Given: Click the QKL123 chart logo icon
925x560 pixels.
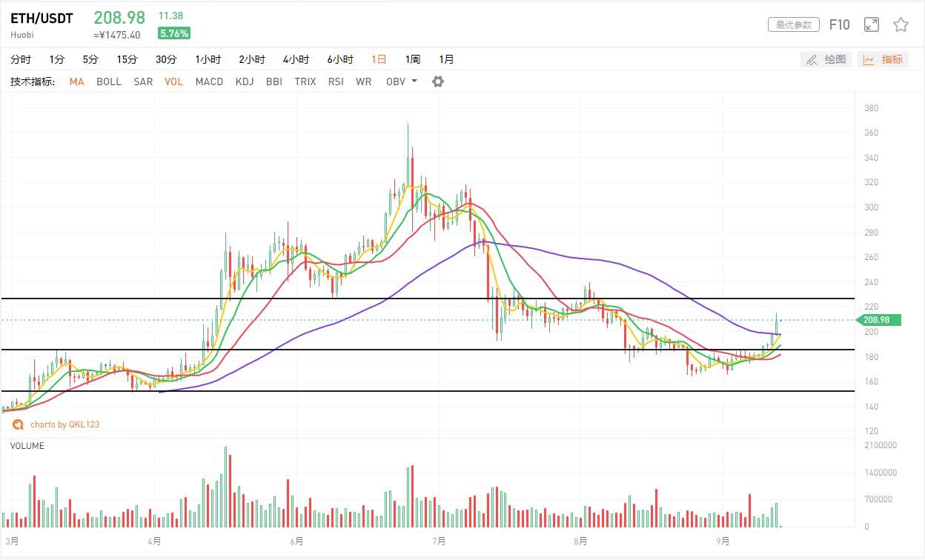Looking at the screenshot, I should point(18,424).
